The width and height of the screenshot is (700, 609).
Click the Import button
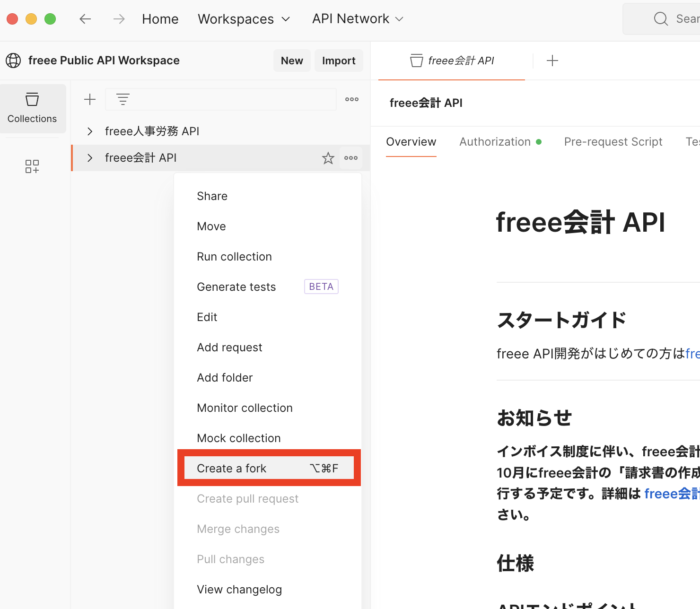coord(339,60)
